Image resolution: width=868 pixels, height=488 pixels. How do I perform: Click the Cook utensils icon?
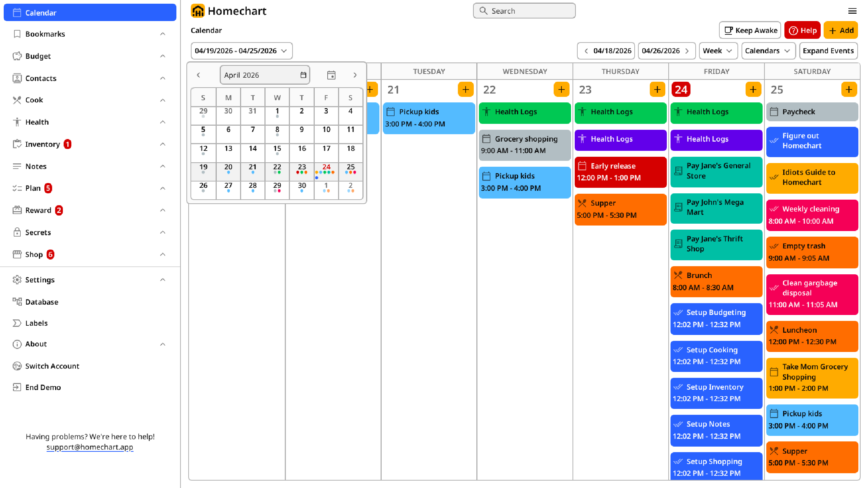17,100
